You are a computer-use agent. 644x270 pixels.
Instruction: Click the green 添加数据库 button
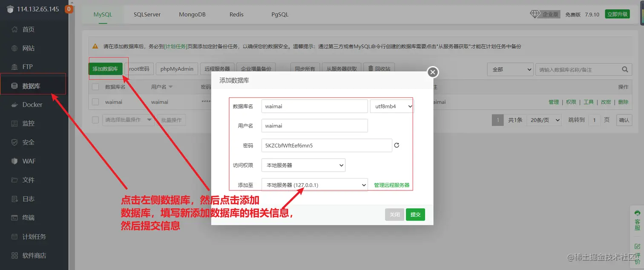pos(105,69)
